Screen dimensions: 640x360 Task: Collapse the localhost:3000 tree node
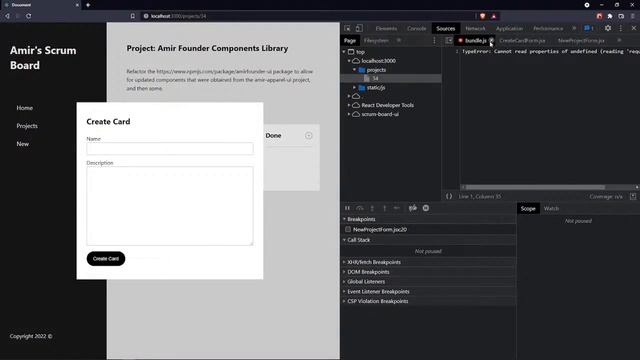349,61
